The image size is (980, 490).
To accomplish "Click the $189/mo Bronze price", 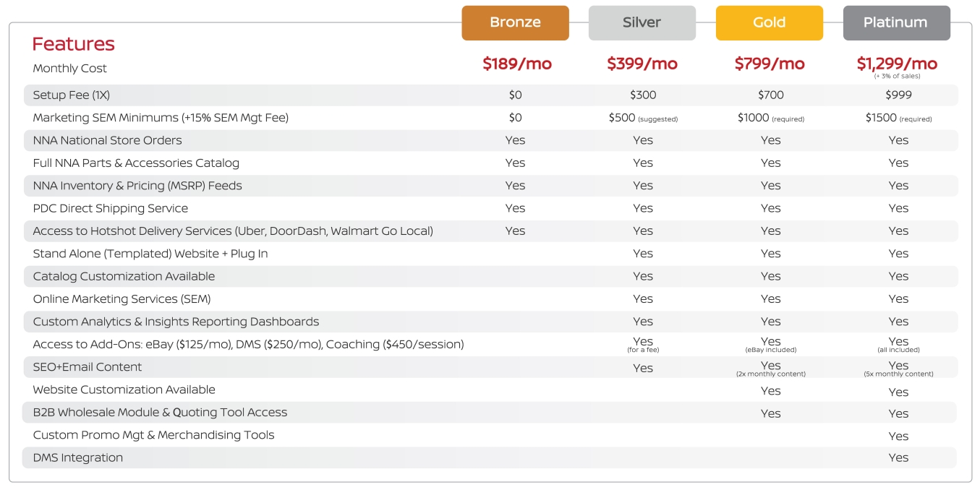I will pos(517,64).
